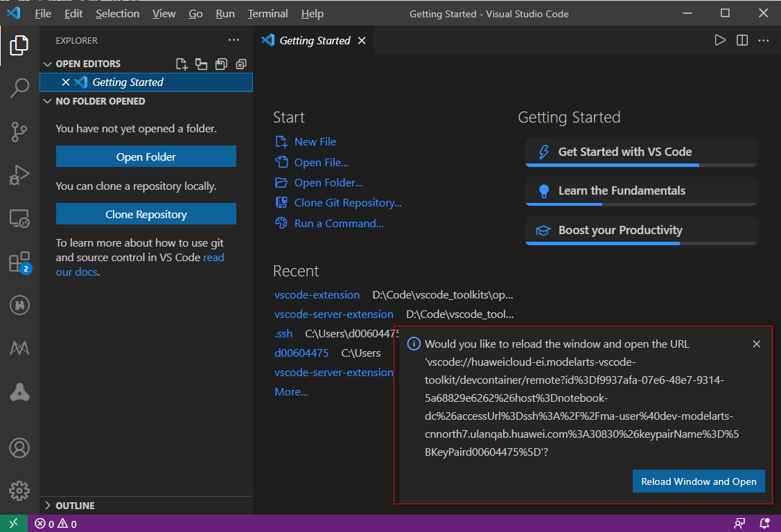
Task: Click the Close All Editors icon
Action: click(241, 64)
